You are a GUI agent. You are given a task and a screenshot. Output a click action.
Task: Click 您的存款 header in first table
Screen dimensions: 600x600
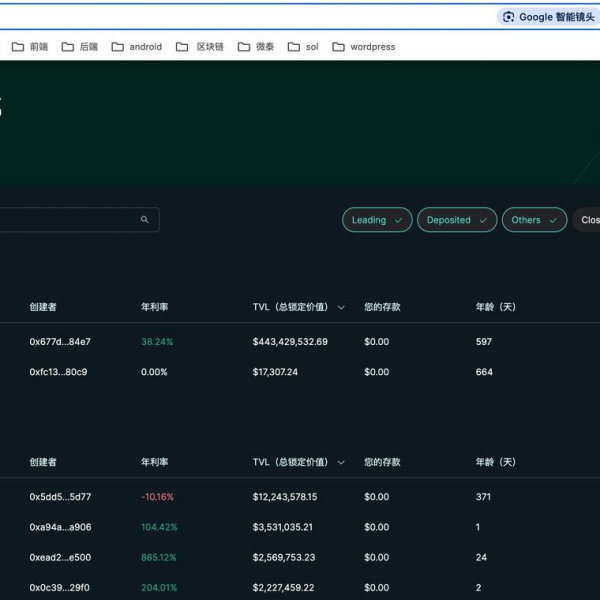pos(382,307)
